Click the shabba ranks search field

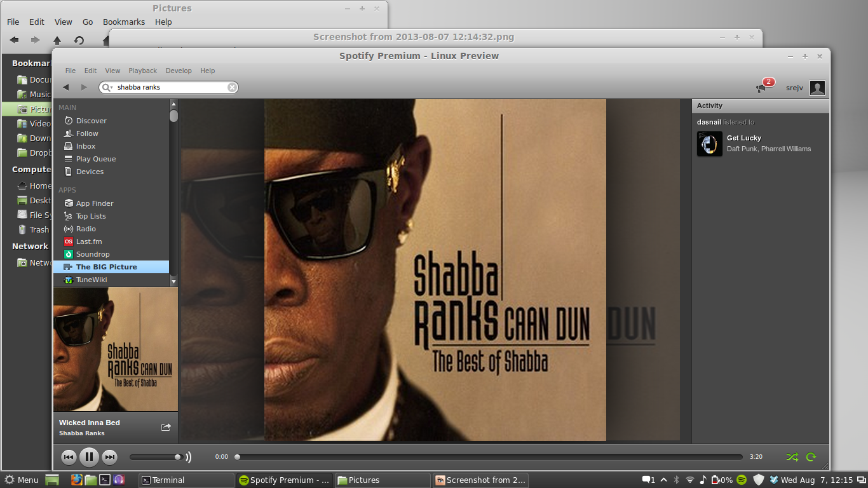coord(168,87)
